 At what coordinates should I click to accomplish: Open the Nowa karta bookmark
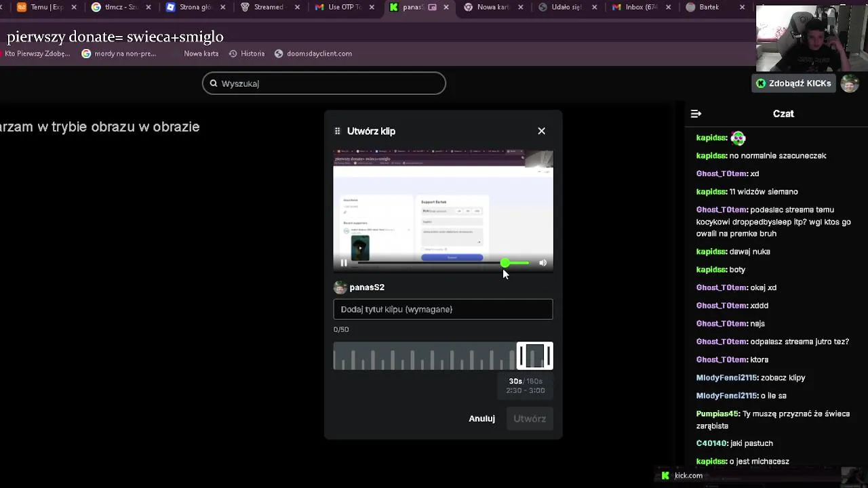point(201,54)
